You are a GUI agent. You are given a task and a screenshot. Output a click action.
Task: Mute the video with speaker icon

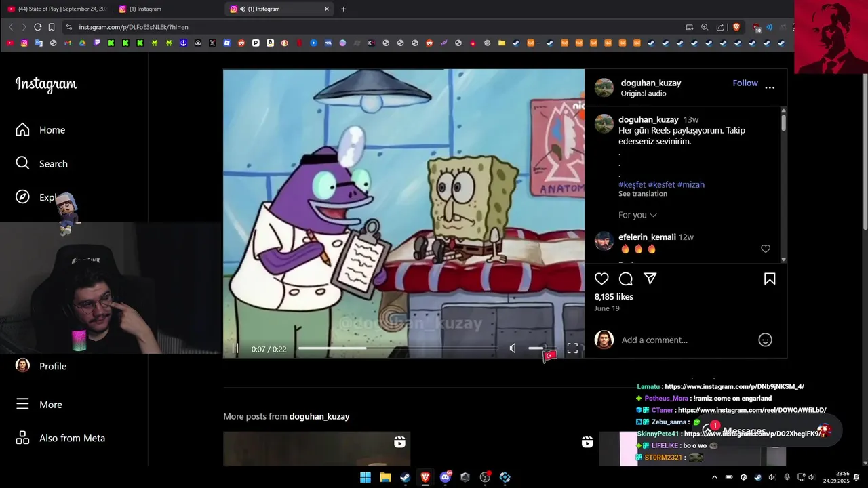pos(513,348)
